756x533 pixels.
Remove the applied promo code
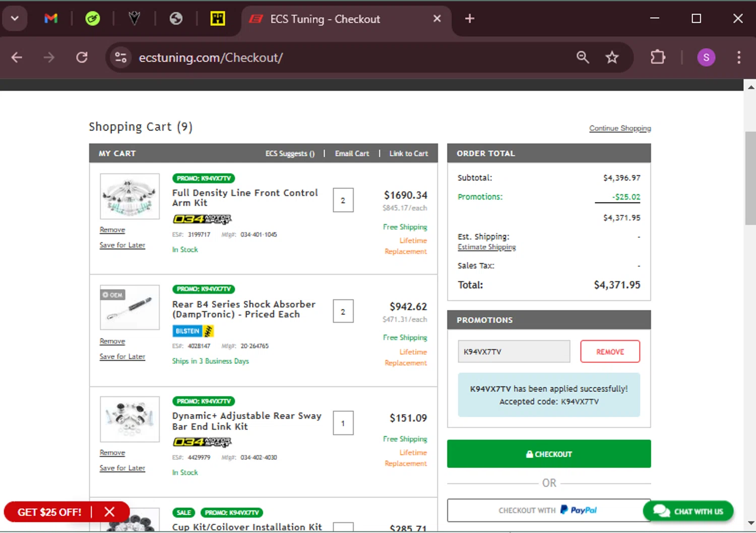pos(610,352)
